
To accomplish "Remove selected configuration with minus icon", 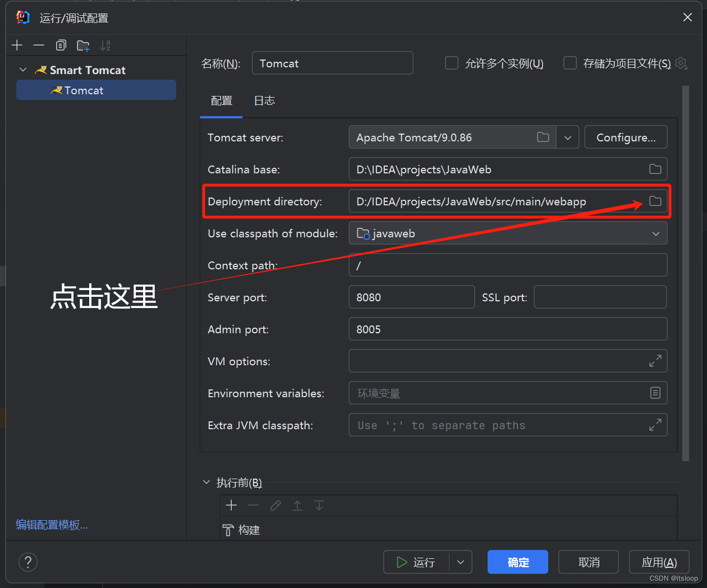I will point(39,45).
